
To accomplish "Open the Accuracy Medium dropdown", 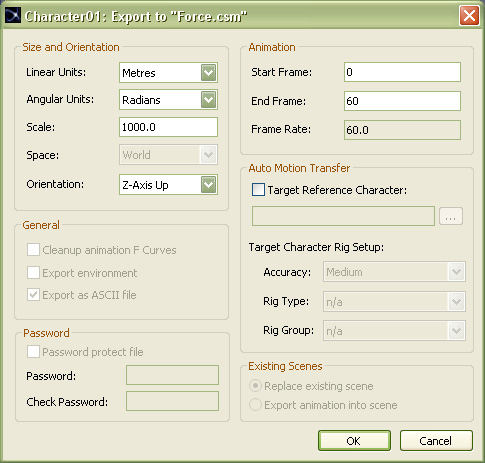I will [x=394, y=272].
